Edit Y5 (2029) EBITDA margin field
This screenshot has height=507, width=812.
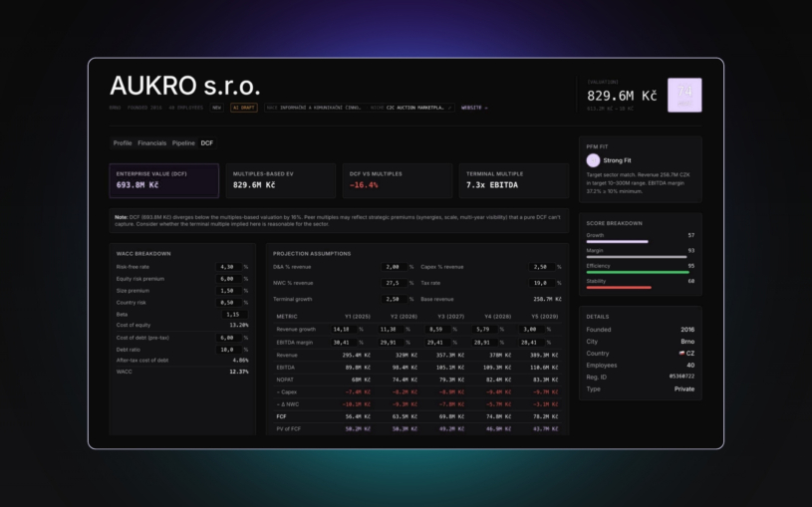pyautogui.click(x=532, y=343)
